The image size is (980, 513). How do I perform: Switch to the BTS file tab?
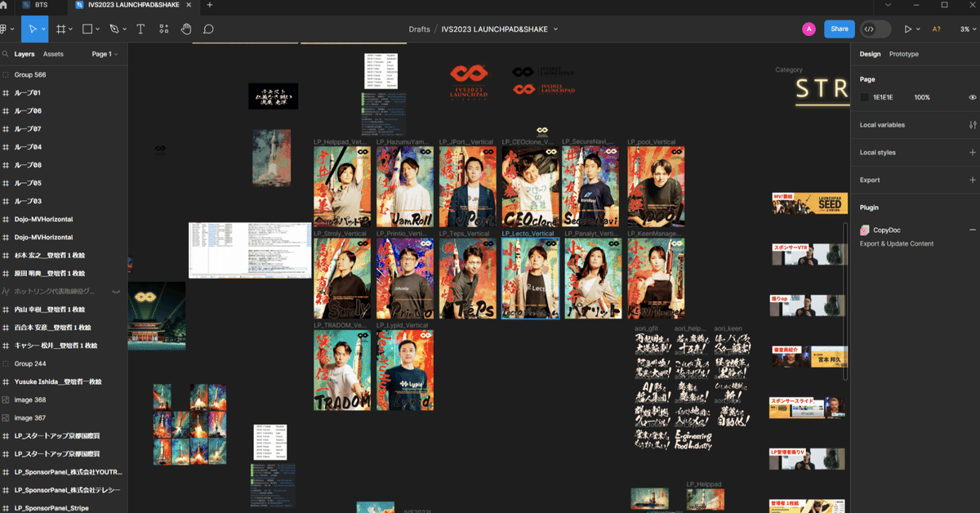(42, 5)
